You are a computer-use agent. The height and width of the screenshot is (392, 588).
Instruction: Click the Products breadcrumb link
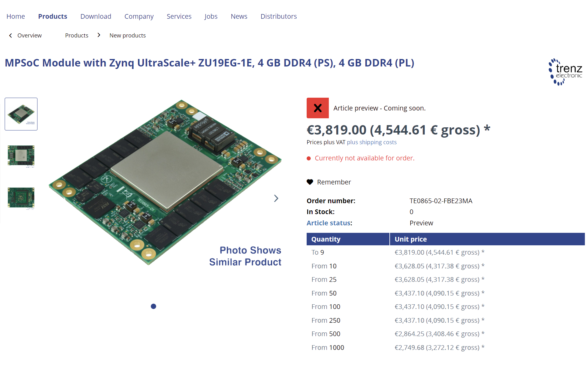(77, 35)
